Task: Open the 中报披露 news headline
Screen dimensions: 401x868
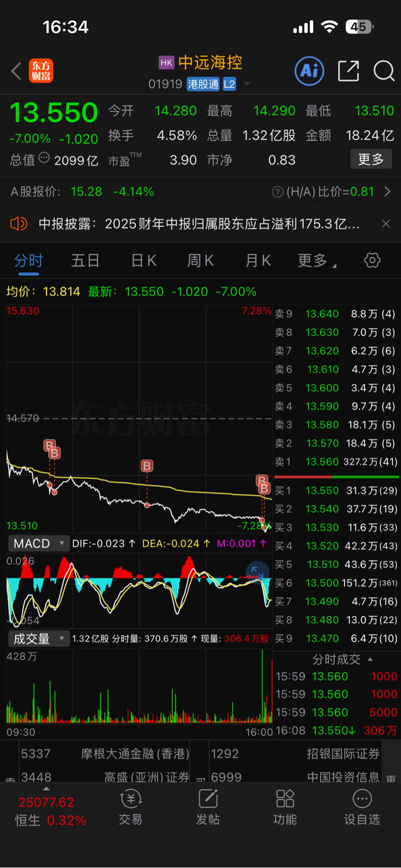Action: click(x=199, y=224)
